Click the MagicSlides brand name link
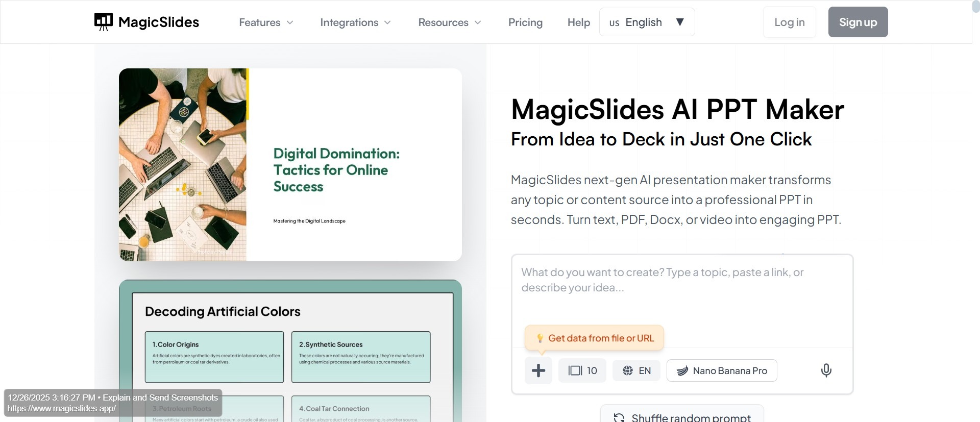Image resolution: width=980 pixels, height=422 pixels. point(159,22)
